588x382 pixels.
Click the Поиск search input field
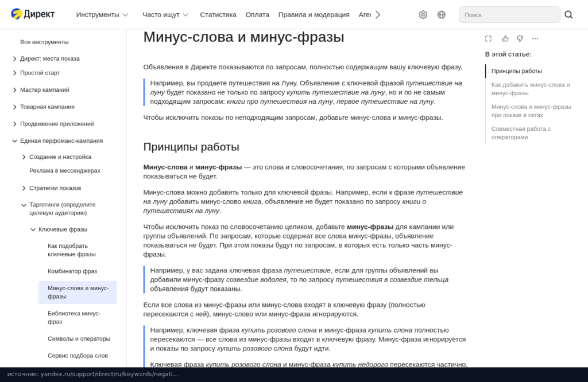point(509,14)
